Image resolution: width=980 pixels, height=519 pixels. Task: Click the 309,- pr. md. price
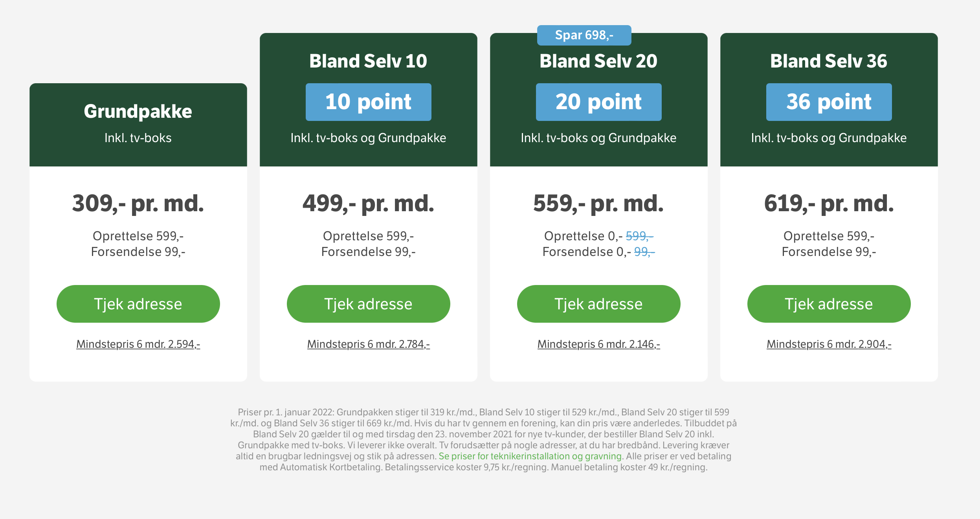point(138,203)
